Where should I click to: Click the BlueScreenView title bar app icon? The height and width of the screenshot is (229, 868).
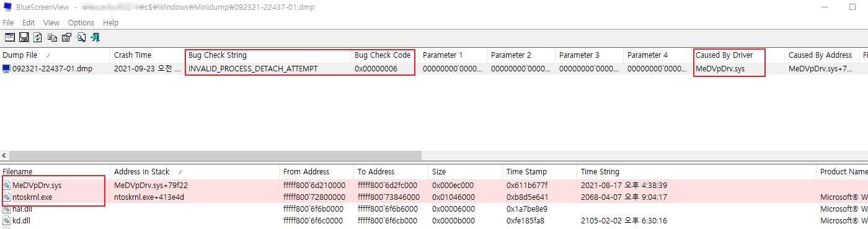[x=7, y=7]
